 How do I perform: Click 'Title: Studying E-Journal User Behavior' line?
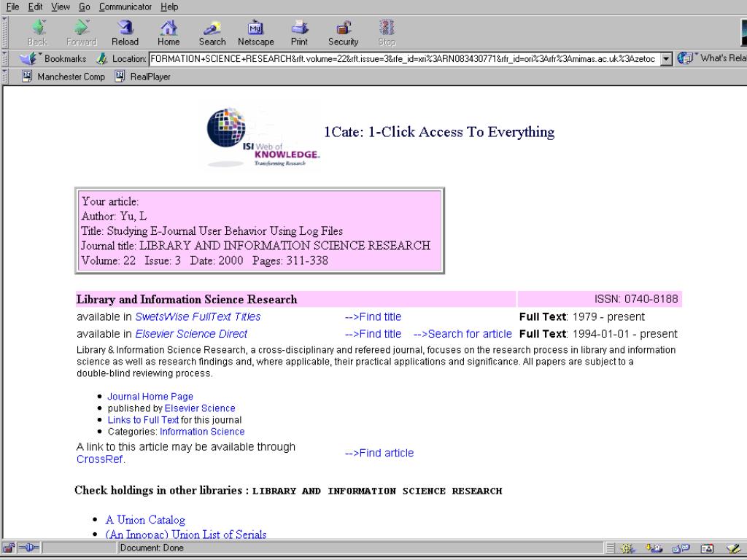(x=212, y=231)
